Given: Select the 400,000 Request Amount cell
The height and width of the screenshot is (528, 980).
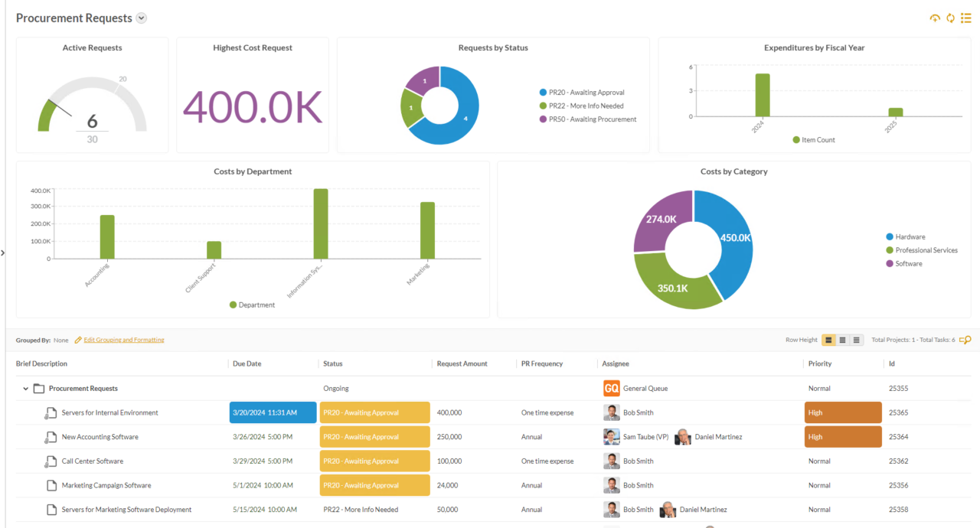Looking at the screenshot, I should [449, 412].
